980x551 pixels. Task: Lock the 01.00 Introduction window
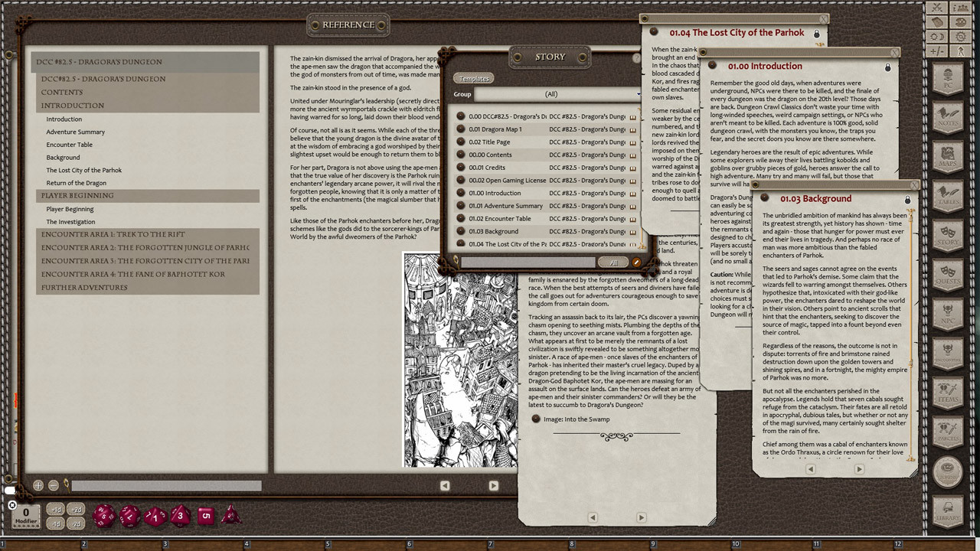tap(887, 67)
